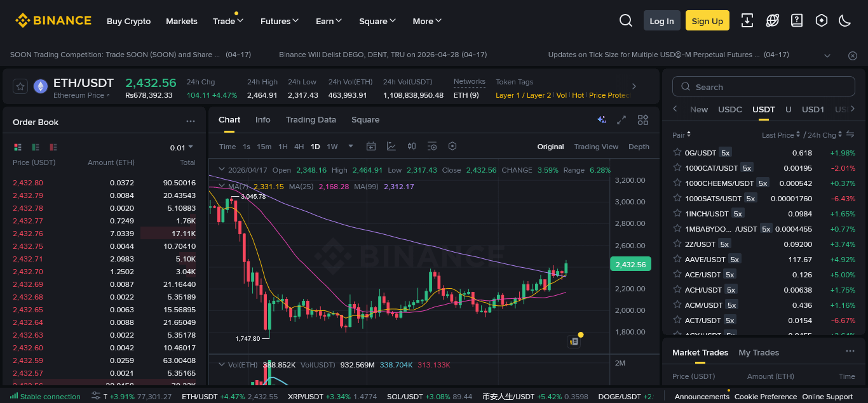This screenshot has height=403, width=868.
Task: Show sell orders only in order book
Action: 53,147
